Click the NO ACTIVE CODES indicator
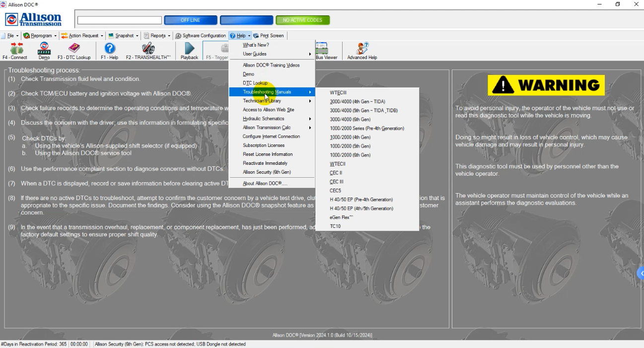The width and height of the screenshot is (644, 348). [x=303, y=20]
